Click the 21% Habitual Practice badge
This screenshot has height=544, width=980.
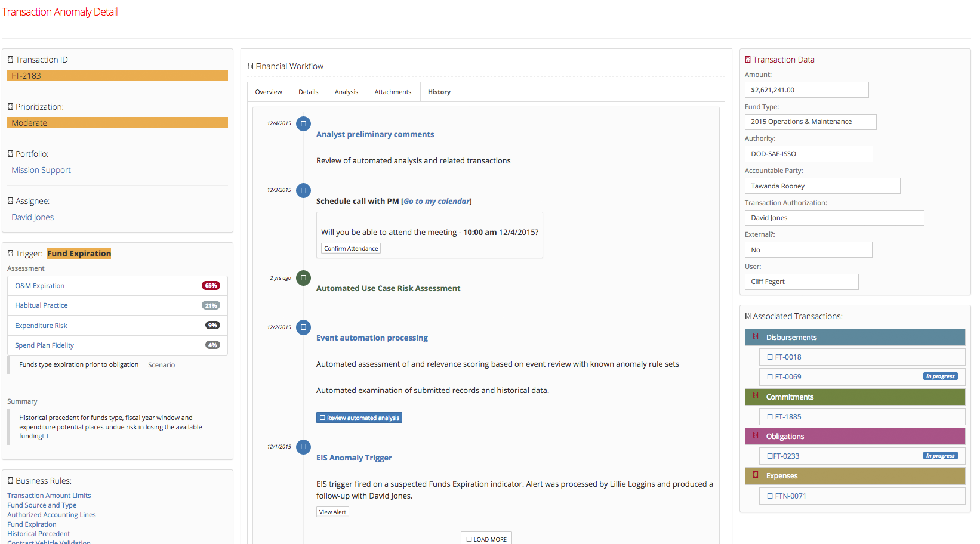pyautogui.click(x=211, y=305)
